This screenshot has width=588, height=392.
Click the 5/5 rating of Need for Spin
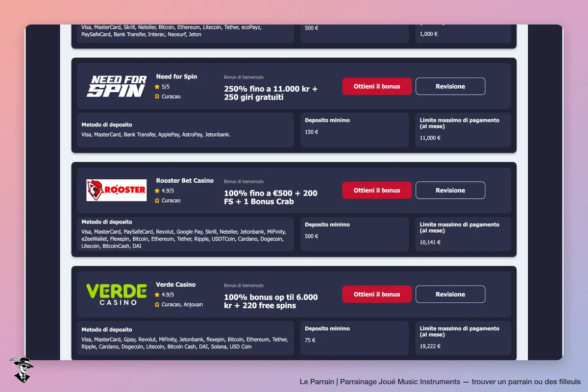(166, 87)
